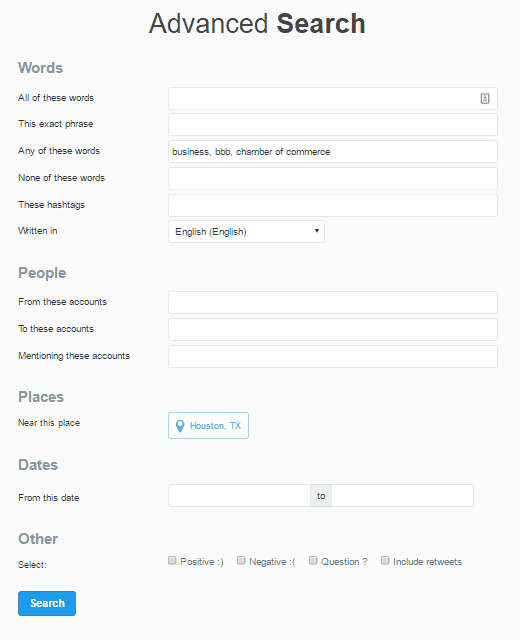Select the Houston, TX place button
This screenshot has width=520, height=640.
click(209, 426)
